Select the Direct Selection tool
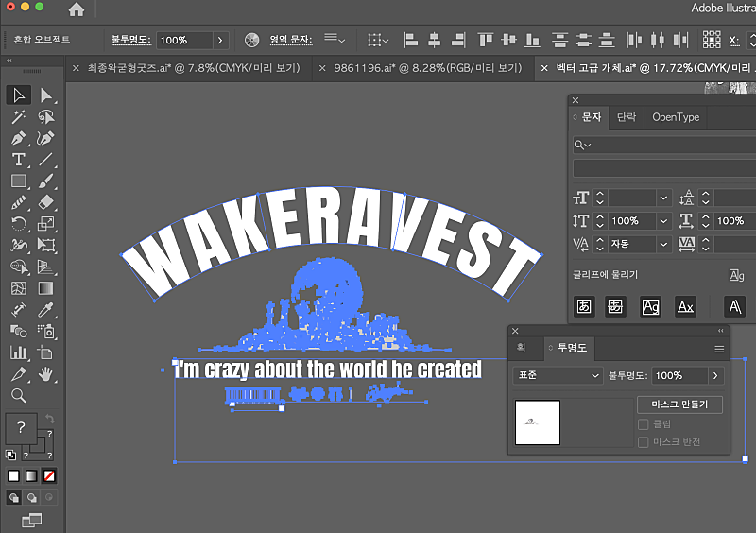The image size is (756, 533). tap(45, 95)
